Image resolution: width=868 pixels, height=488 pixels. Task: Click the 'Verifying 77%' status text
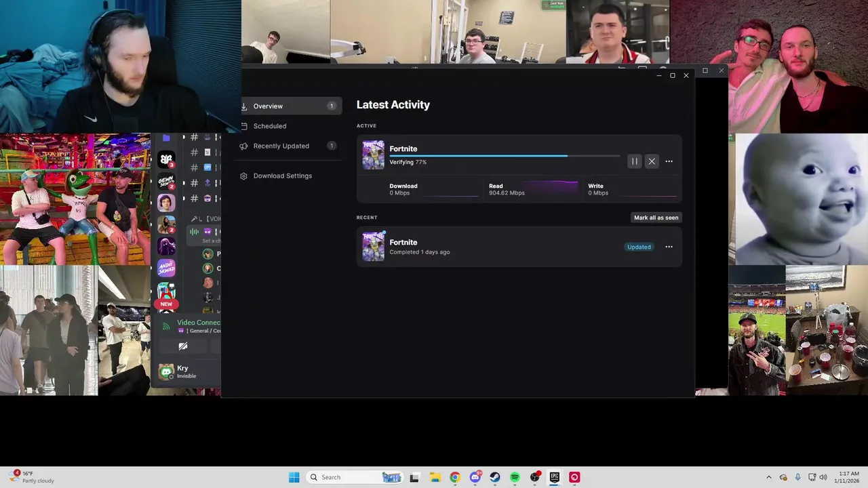click(408, 163)
